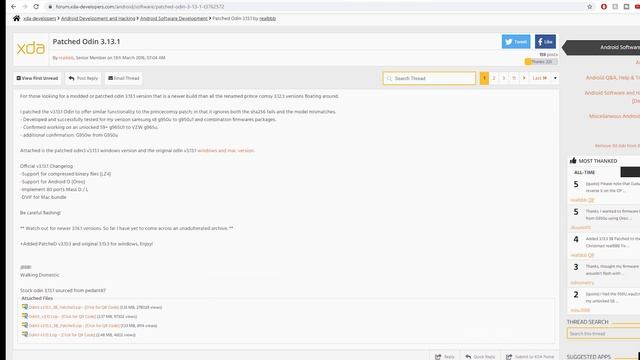Open Android Development and Hacking breadcrumb

coord(98,18)
